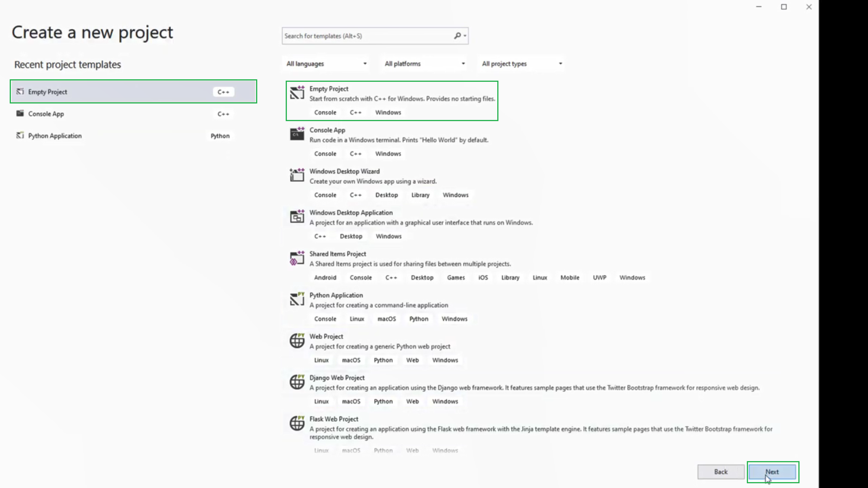Image resolution: width=868 pixels, height=488 pixels.
Task: Choose the Web Project template title
Action: (326, 336)
